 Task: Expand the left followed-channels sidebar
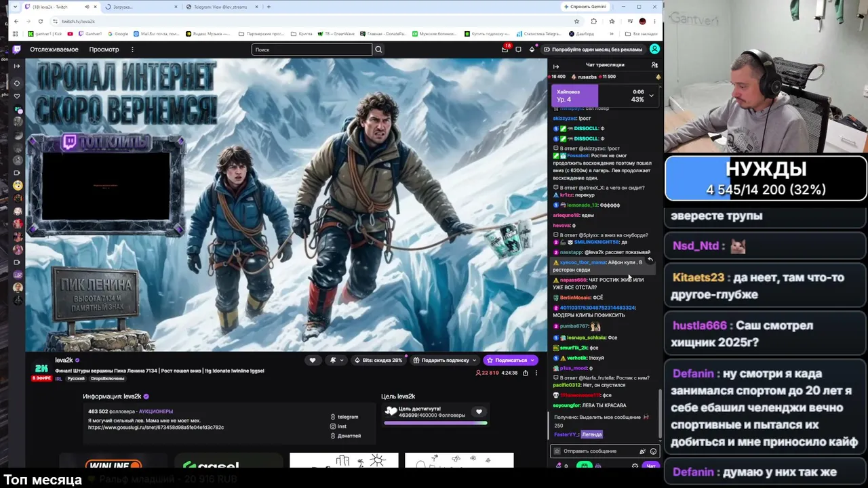point(17,66)
